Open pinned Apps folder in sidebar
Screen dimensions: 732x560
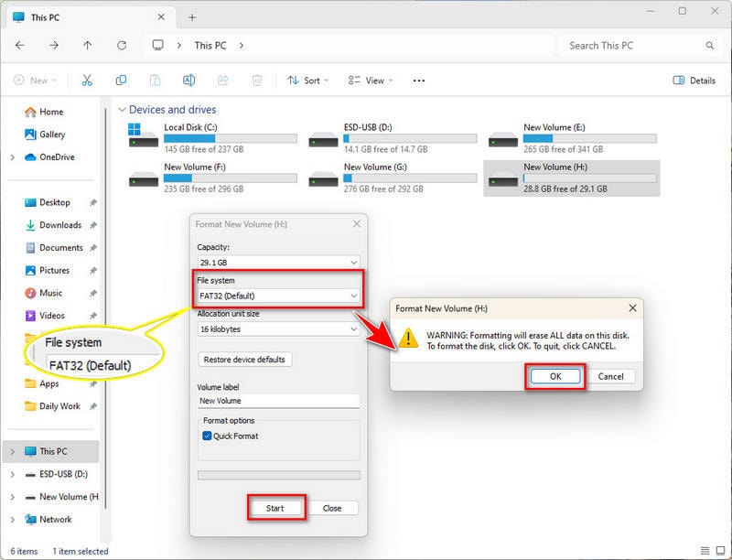42,383
